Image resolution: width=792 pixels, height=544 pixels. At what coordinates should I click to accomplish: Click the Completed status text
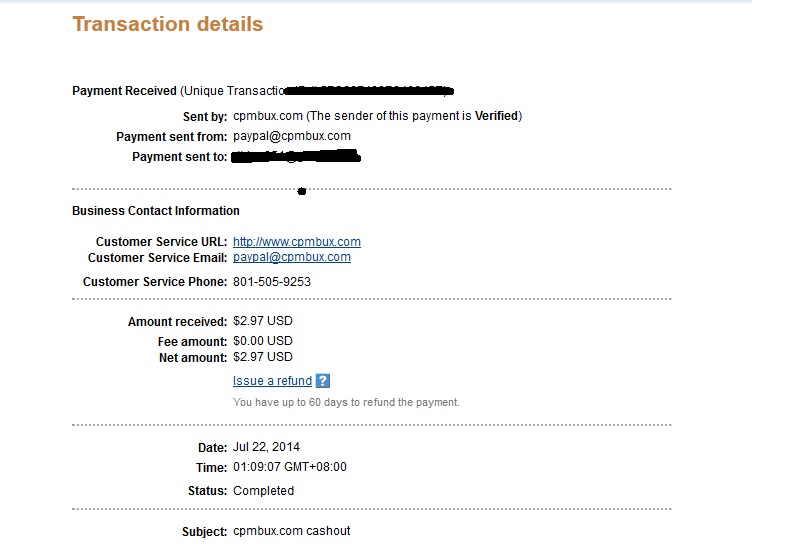263,491
